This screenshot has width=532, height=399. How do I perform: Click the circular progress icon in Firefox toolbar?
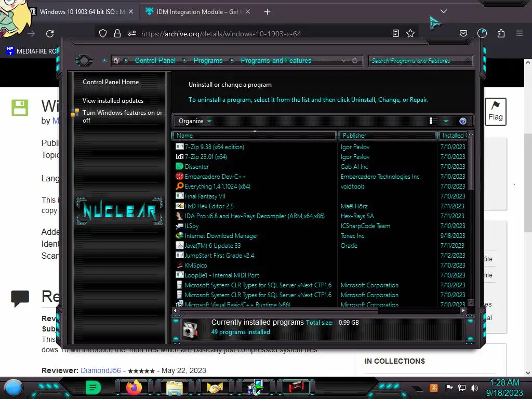tap(482, 33)
